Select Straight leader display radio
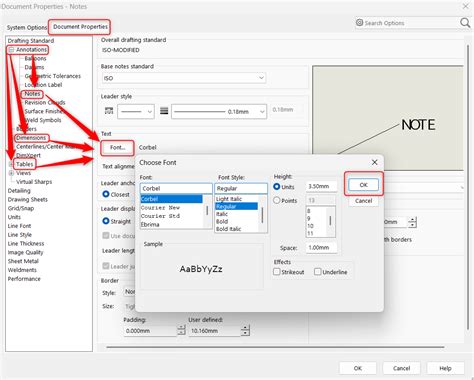Image resolution: width=474 pixels, height=380 pixels. [x=106, y=221]
